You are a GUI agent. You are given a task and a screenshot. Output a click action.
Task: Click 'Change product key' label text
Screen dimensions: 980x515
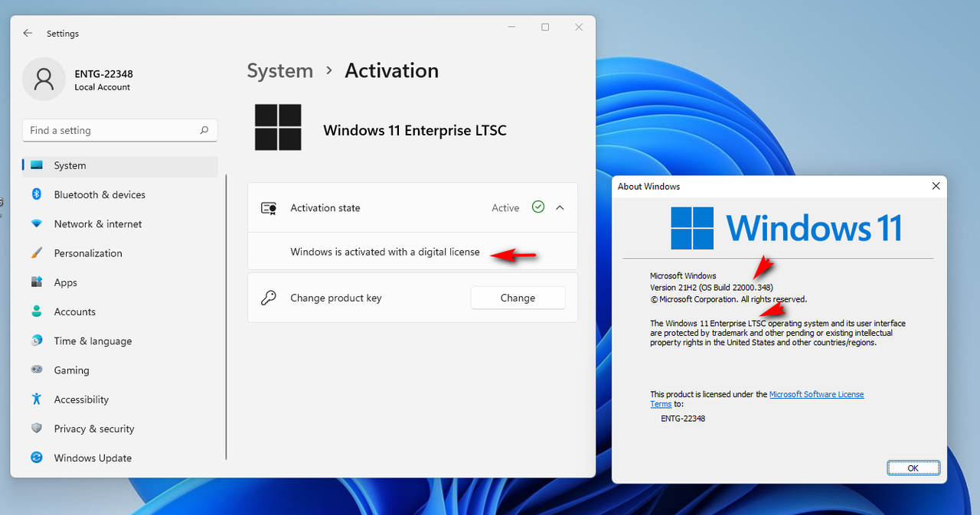[x=336, y=298]
